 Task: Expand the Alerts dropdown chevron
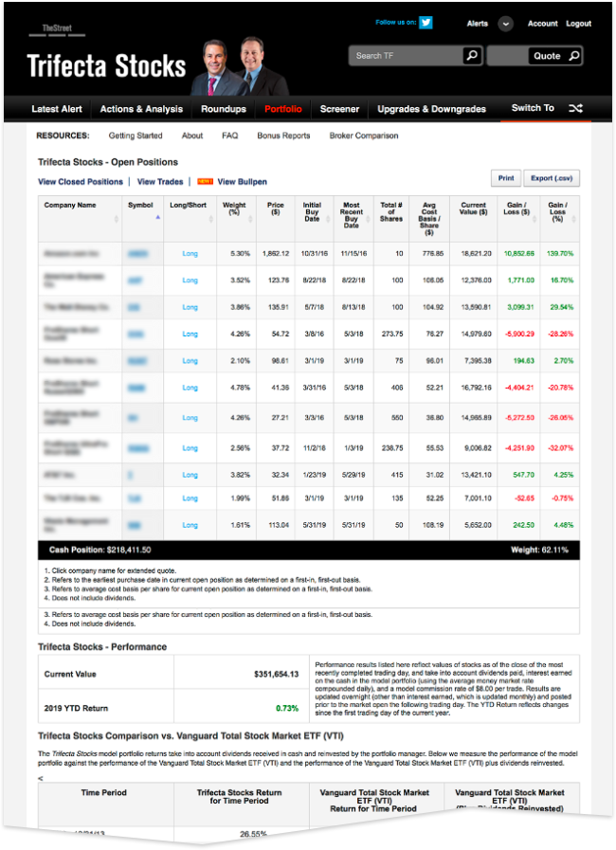click(505, 24)
